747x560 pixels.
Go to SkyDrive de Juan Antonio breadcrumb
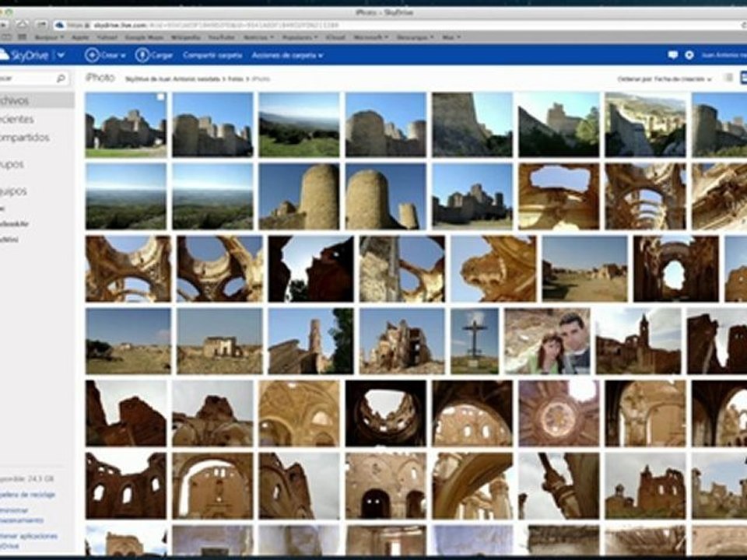pyautogui.click(x=173, y=79)
